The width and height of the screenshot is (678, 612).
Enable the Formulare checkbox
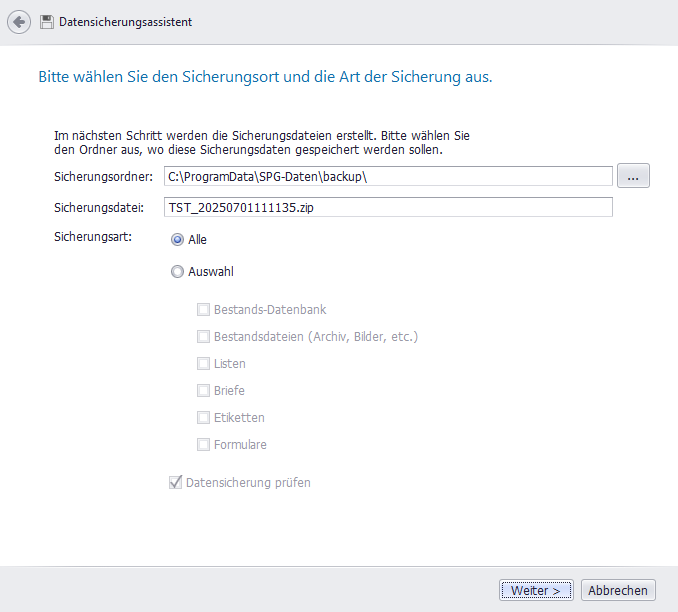coord(204,445)
